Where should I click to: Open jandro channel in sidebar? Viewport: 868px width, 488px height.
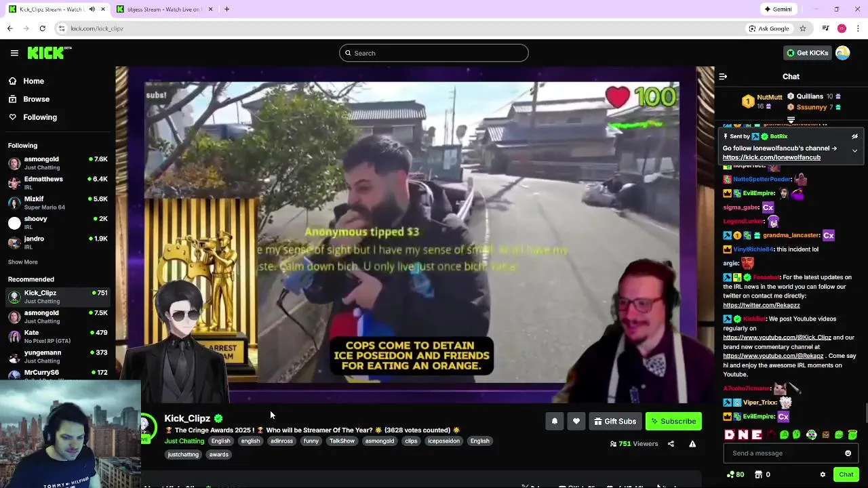[x=58, y=243]
